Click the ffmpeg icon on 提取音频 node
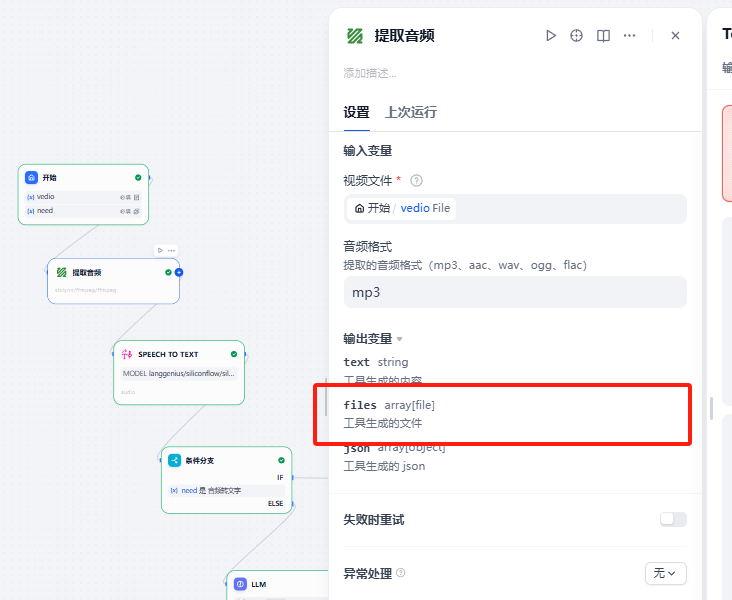Viewport: 732px width, 600px height. click(x=62, y=272)
